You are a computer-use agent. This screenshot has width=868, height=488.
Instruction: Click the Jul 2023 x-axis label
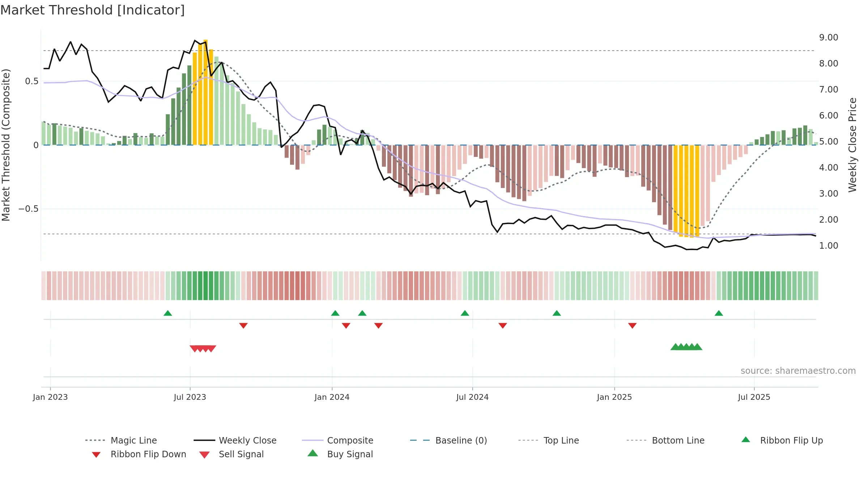190,397
